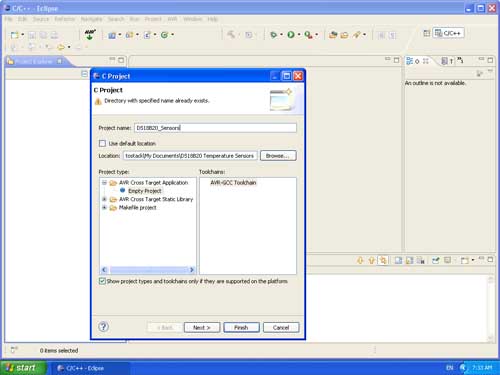The image size is (500, 375).
Task: Collapse the AVR Cross Target Application node
Action: (104, 183)
